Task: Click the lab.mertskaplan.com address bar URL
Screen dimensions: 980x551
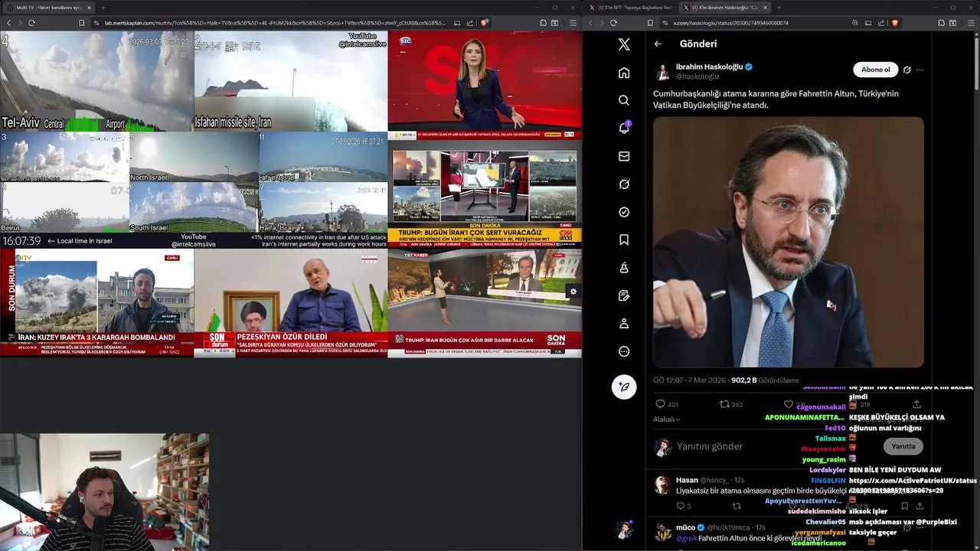Action: tap(276, 23)
